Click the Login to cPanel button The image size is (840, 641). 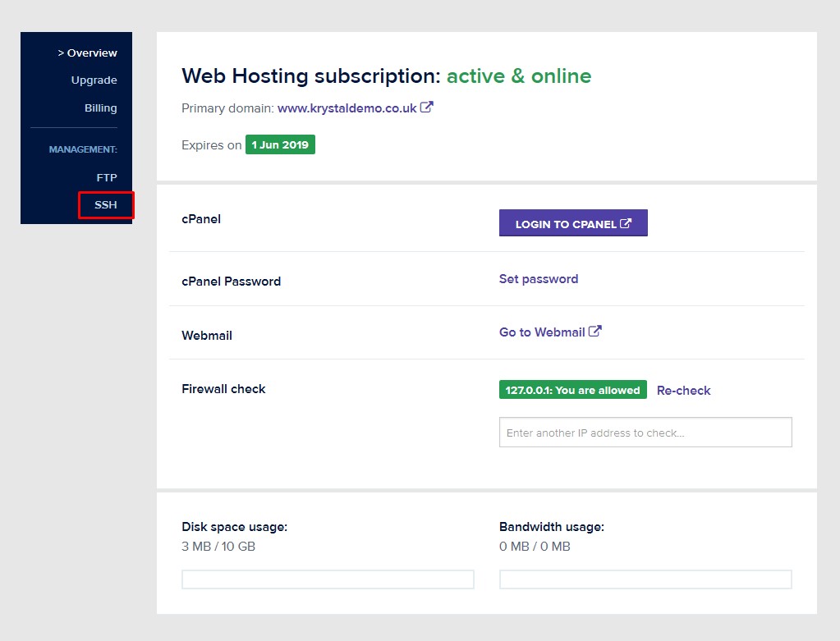573,222
